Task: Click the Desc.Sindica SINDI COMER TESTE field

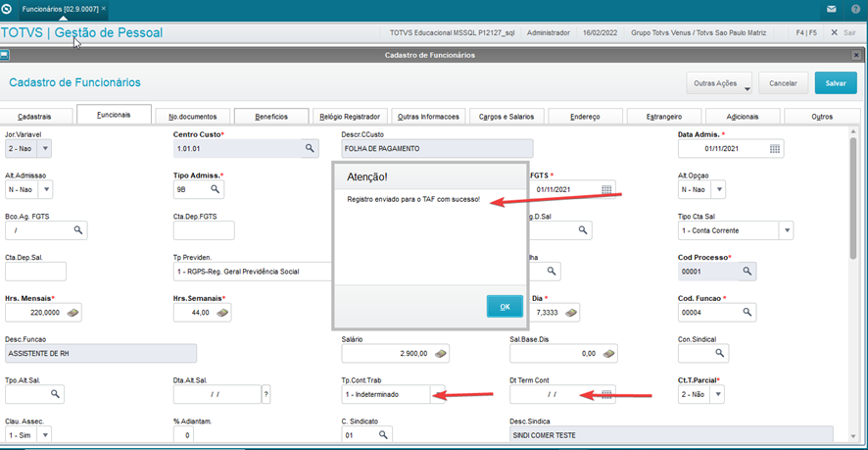Action: point(671,435)
